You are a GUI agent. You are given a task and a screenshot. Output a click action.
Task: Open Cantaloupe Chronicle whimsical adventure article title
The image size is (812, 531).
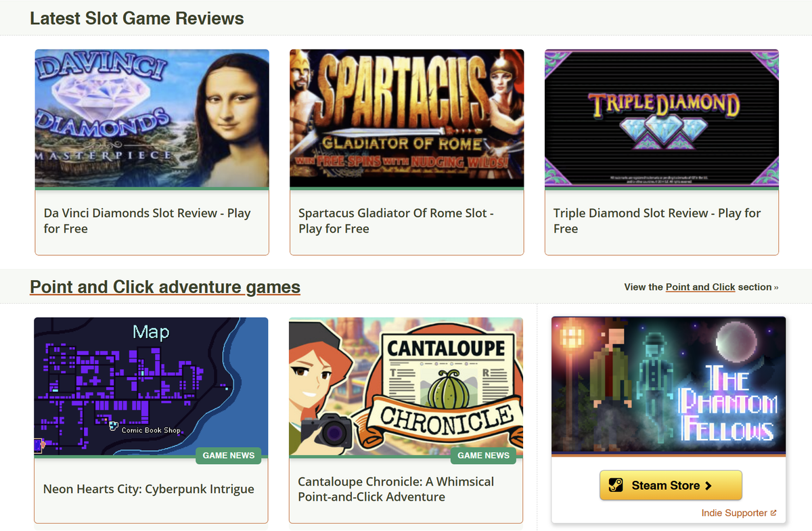(x=396, y=489)
